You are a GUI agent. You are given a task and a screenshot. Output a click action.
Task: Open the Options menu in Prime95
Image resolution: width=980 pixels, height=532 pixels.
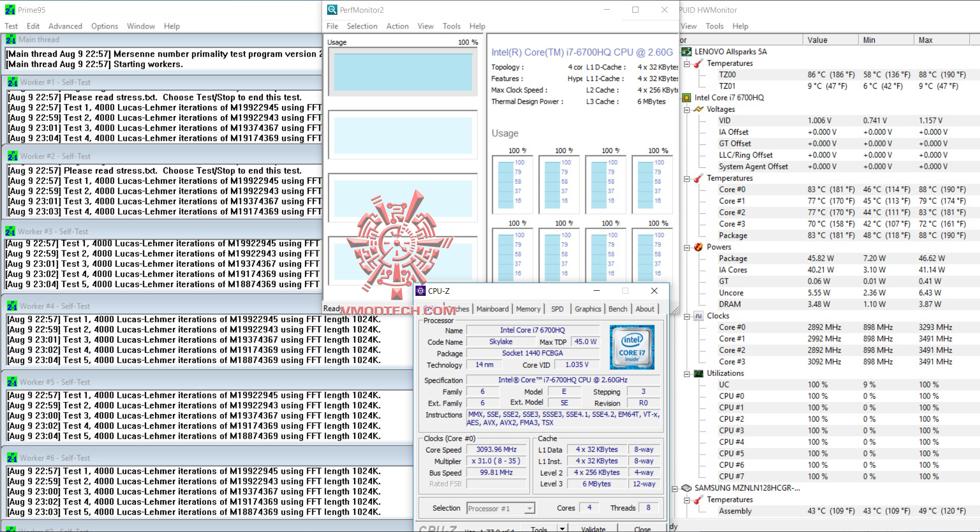click(x=105, y=26)
